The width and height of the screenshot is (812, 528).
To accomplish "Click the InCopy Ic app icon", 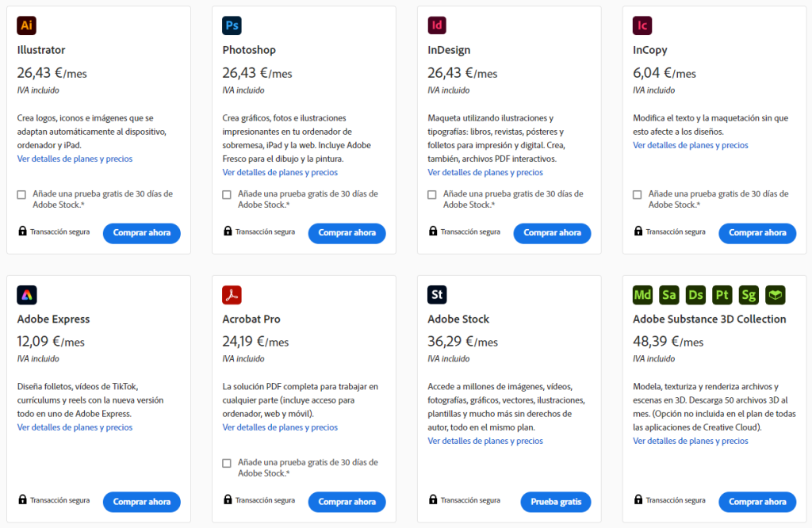I will click(x=642, y=25).
